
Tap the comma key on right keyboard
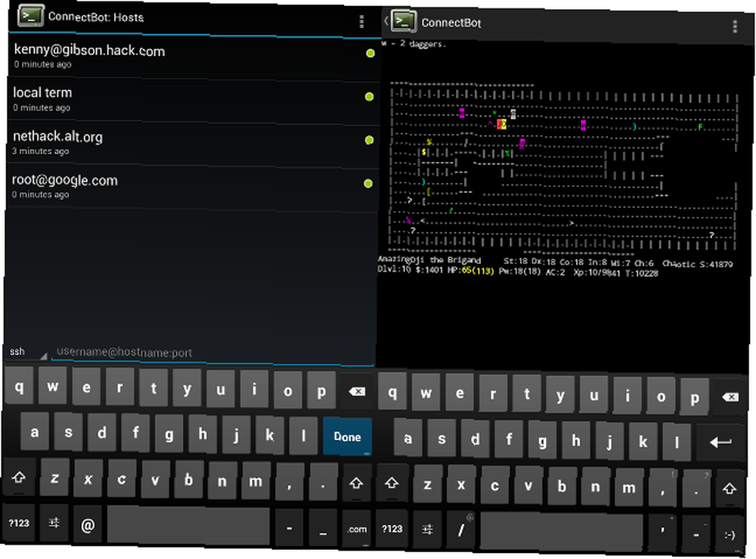pos(662,488)
